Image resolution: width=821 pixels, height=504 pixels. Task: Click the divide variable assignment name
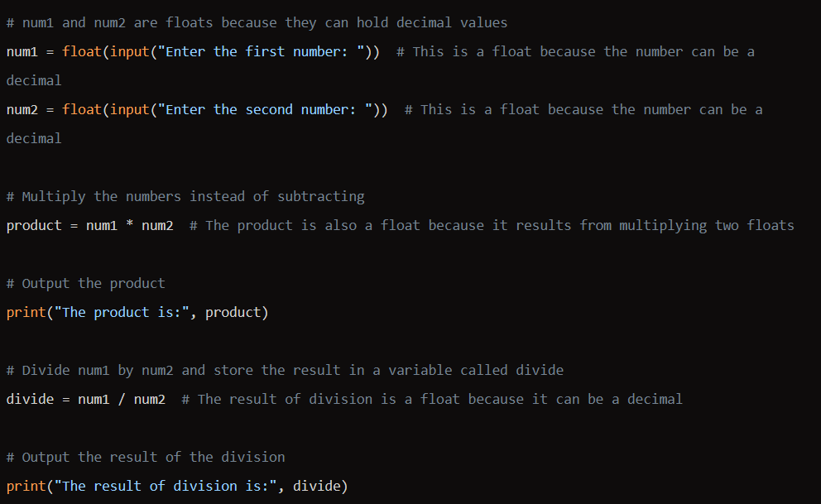[x=30, y=400]
